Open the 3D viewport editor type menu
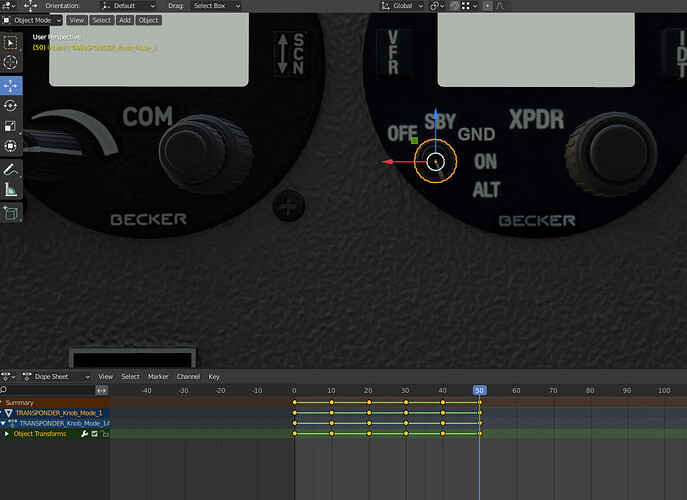 9,6
